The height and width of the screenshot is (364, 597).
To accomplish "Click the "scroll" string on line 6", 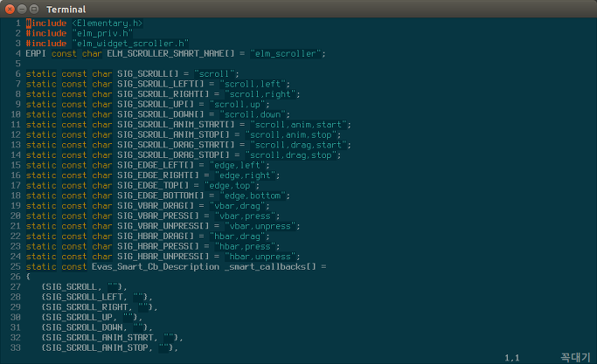I will (214, 74).
